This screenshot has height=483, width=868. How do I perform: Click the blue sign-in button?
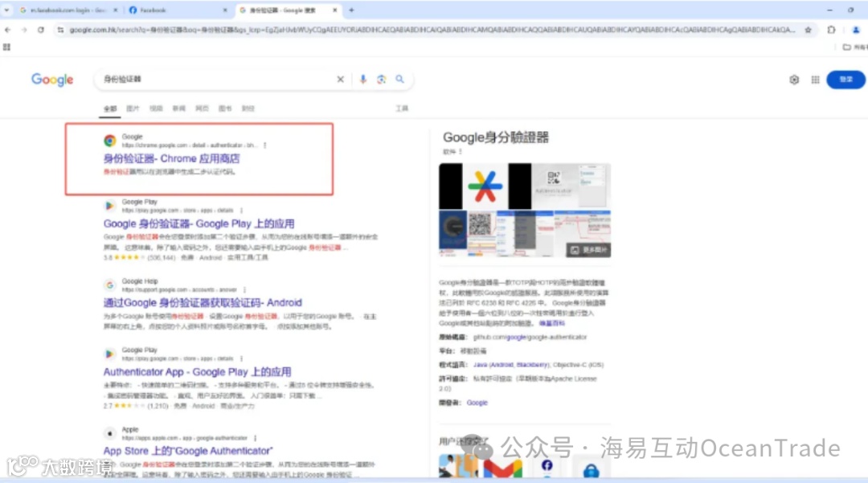point(845,80)
